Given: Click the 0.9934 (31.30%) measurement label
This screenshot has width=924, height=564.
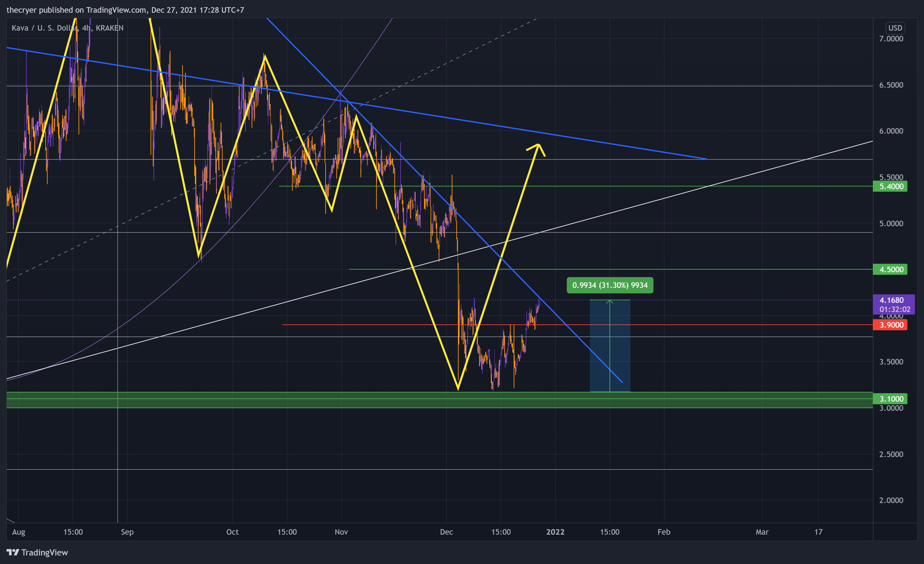Looking at the screenshot, I should coord(610,285).
